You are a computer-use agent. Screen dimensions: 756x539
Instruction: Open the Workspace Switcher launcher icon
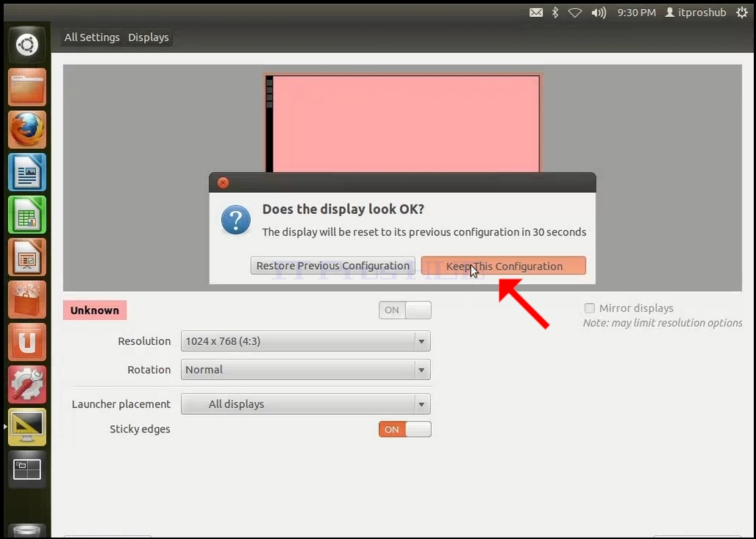(x=27, y=470)
